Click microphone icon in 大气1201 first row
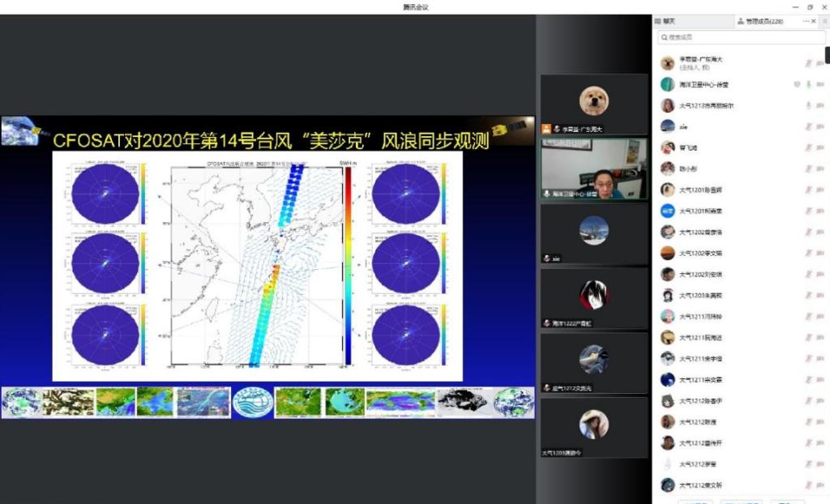The height and width of the screenshot is (504, 830). [x=808, y=190]
